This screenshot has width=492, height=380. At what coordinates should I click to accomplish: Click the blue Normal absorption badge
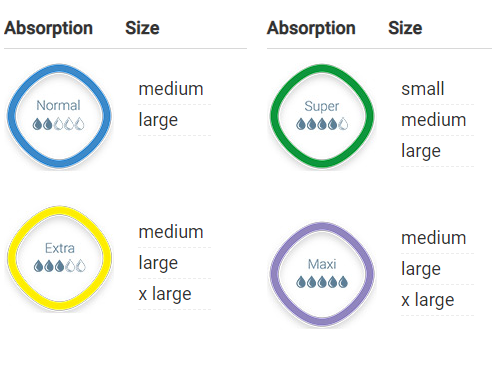tap(59, 116)
